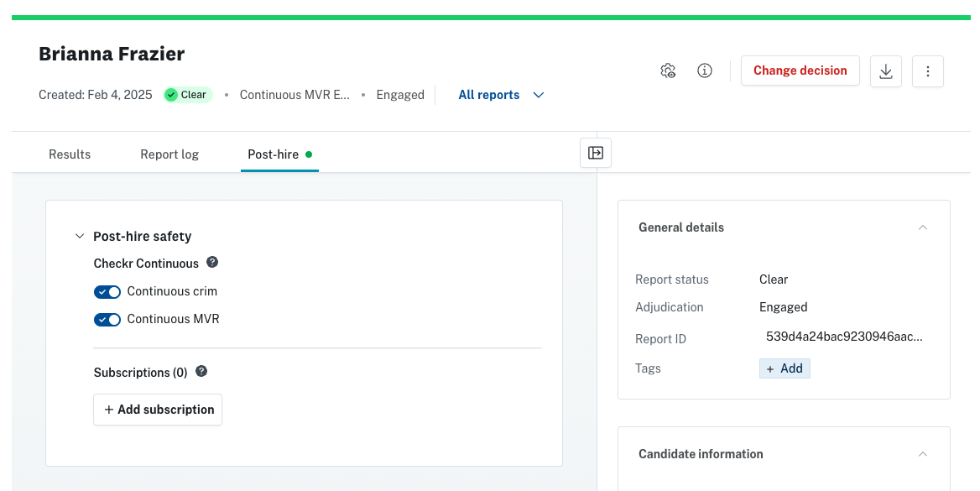This screenshot has width=980, height=491.
Task: Click help icon beside Checkr Continuous
Action: point(212,262)
